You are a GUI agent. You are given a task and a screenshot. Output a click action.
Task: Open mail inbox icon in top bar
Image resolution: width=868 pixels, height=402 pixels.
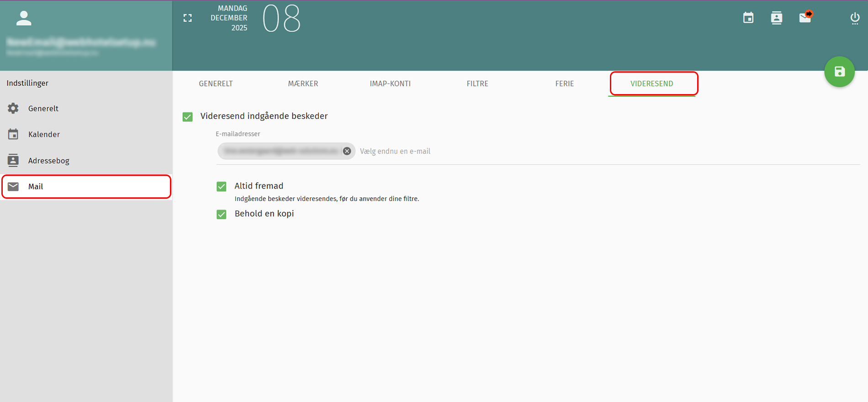pos(805,17)
